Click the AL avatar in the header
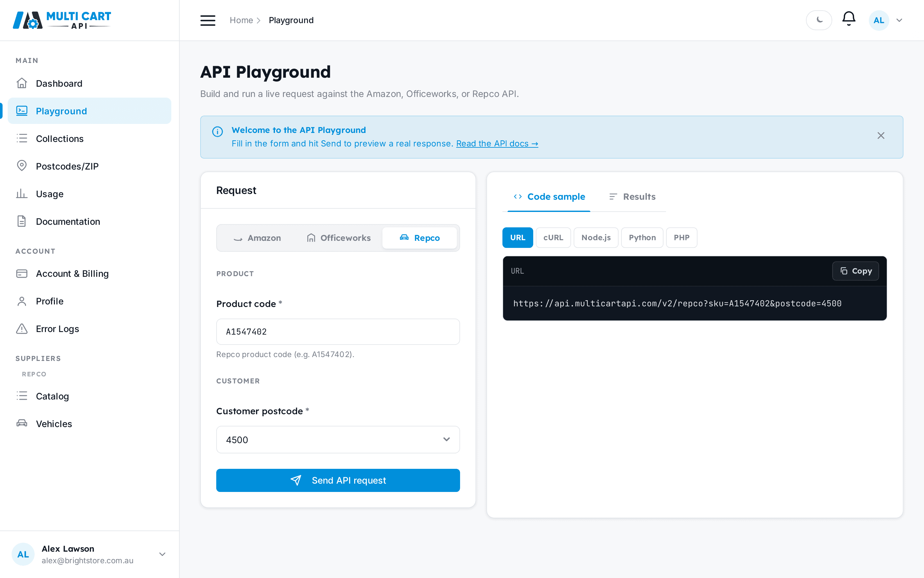This screenshot has height=578, width=924. (878, 20)
